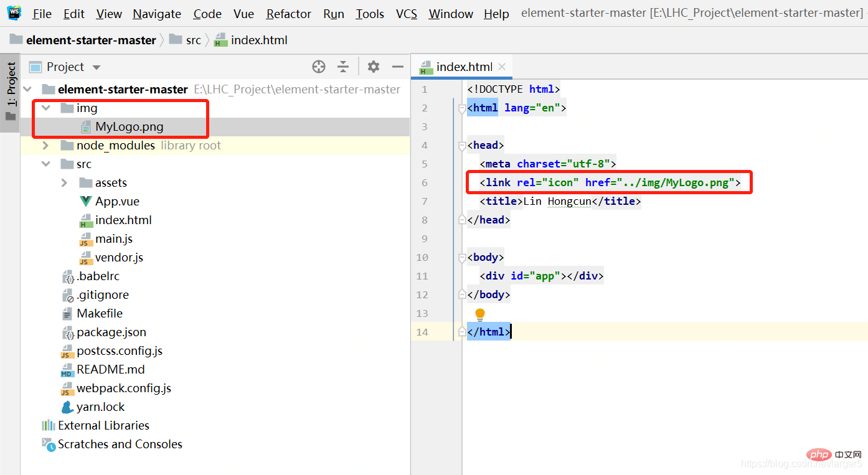This screenshot has width=868, height=475.
Task: Select the App.vue file with Vue icon
Action: [117, 201]
